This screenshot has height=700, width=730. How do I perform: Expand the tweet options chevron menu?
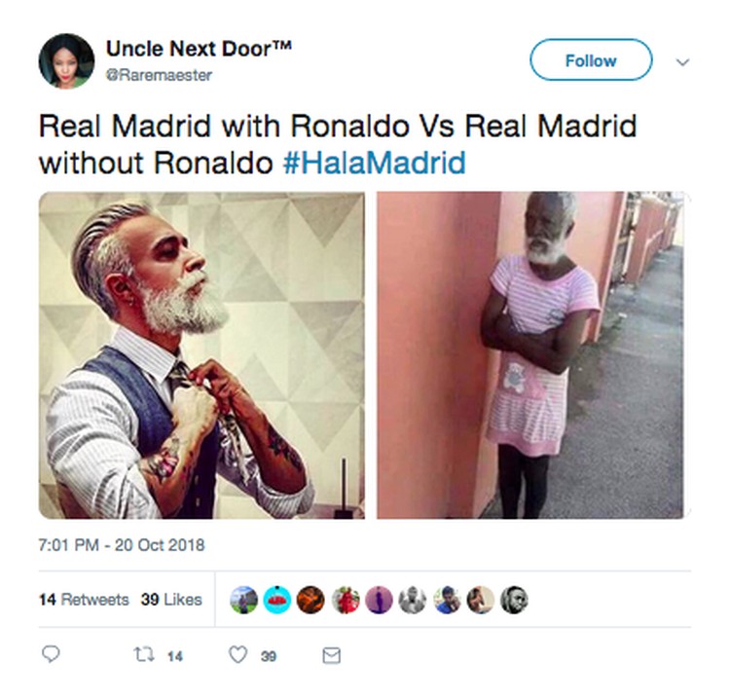(x=682, y=62)
